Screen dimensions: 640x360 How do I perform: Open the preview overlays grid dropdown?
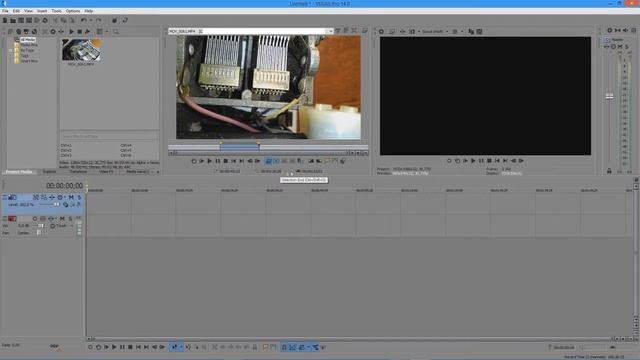[x=462, y=31]
